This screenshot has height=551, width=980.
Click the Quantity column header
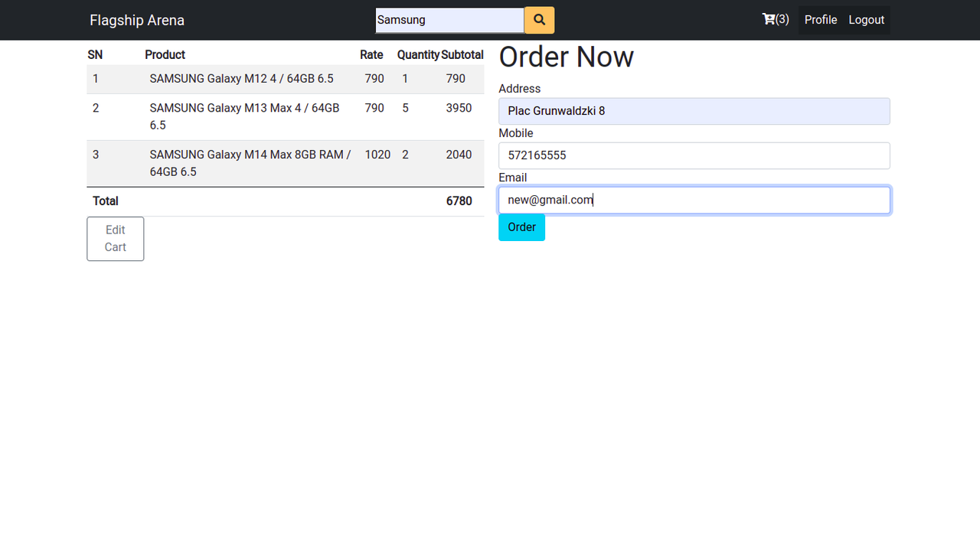(x=419, y=54)
